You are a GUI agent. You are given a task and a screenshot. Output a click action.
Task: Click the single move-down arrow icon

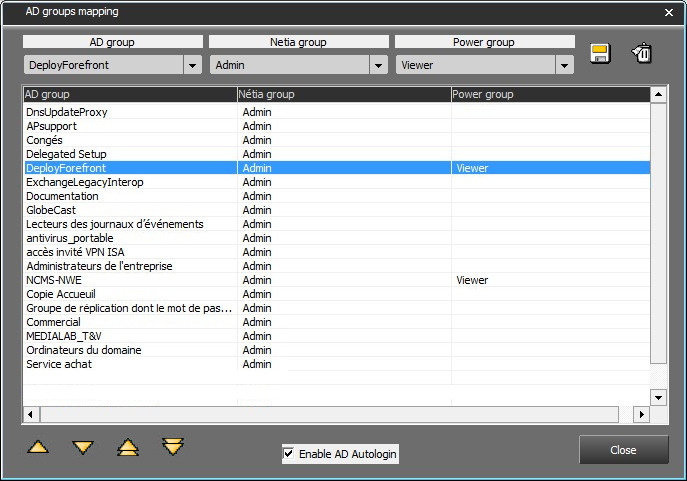click(x=83, y=447)
